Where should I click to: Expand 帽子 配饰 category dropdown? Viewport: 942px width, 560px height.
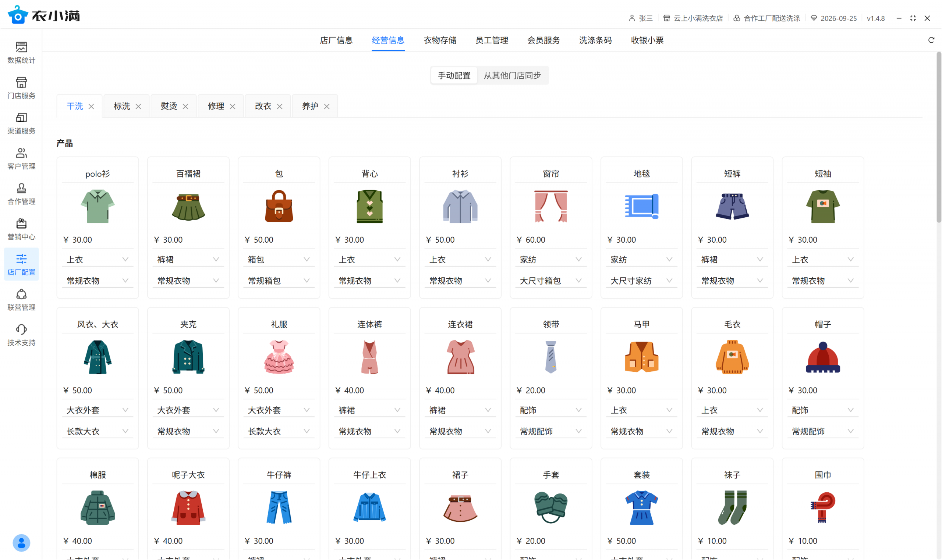[x=822, y=410]
